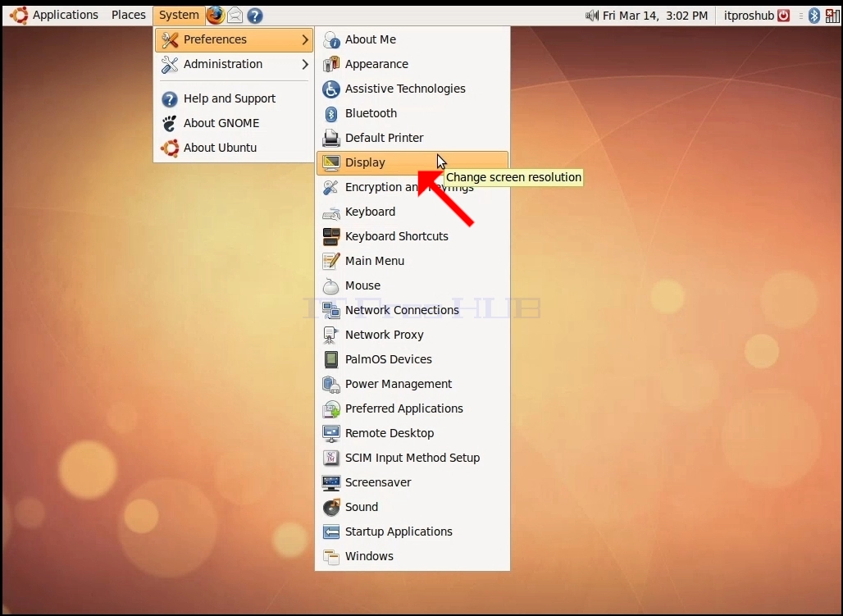Select the Keyboard Shortcuts label

[x=397, y=237]
